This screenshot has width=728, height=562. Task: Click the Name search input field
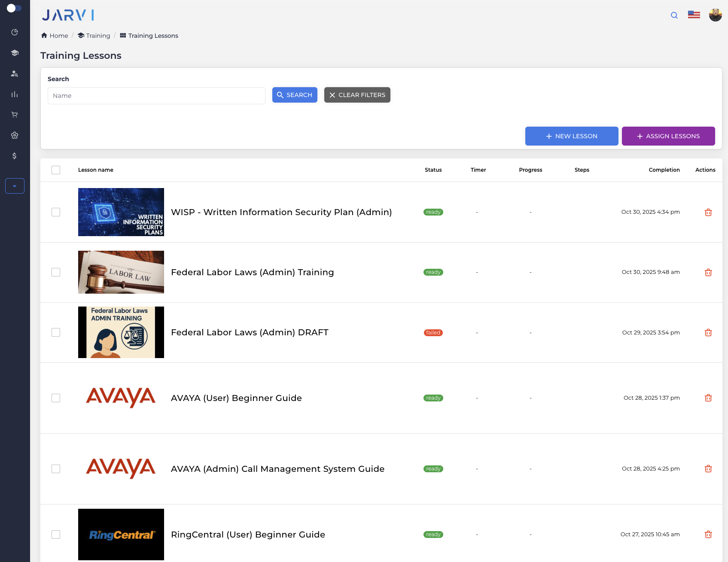(156, 95)
